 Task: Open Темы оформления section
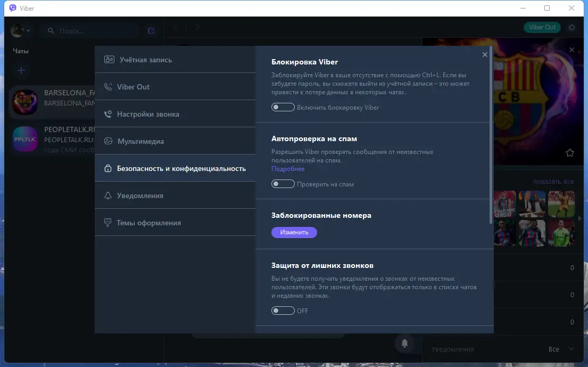(175, 223)
